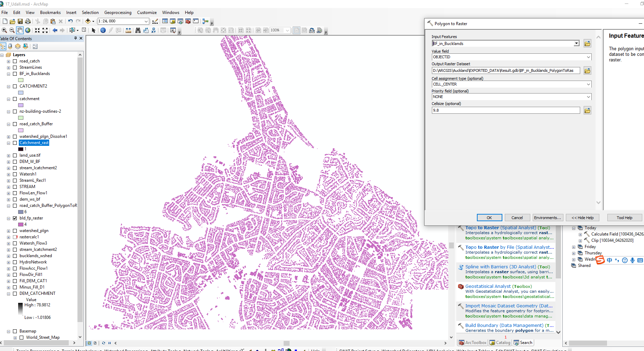Toggle StreamLines layer checkbox
The height and width of the screenshot is (351, 644).
pos(15,67)
